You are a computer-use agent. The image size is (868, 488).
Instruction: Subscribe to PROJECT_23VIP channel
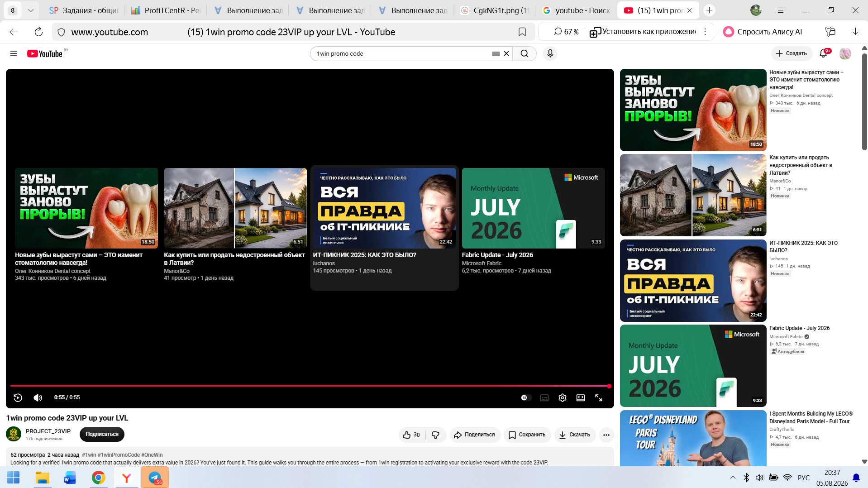pos(102,434)
